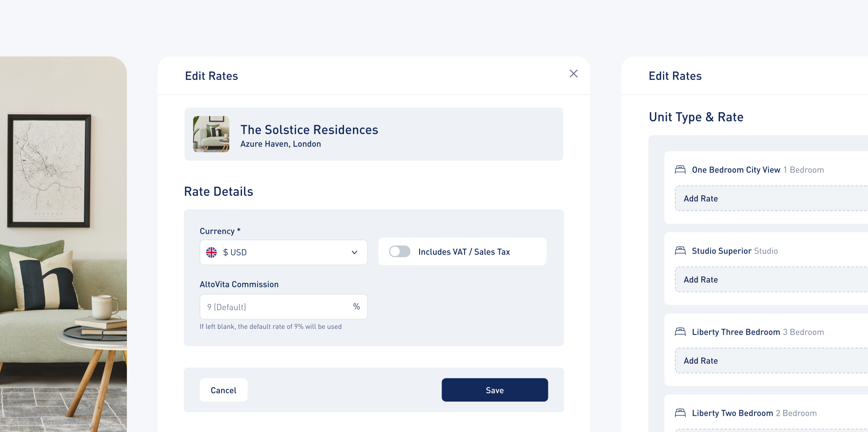Cancel the rate editing
Screen dimensions: 868x432
[223, 390]
